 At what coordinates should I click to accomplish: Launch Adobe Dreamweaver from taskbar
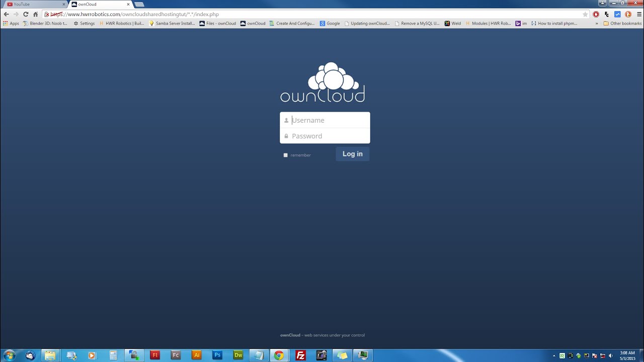coord(238,355)
